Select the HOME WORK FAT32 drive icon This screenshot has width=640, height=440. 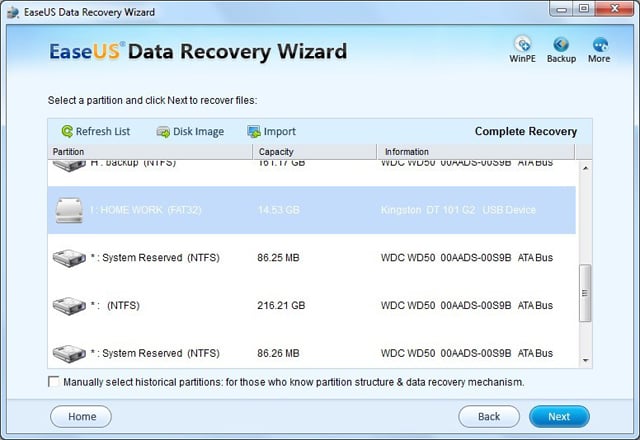(x=69, y=210)
